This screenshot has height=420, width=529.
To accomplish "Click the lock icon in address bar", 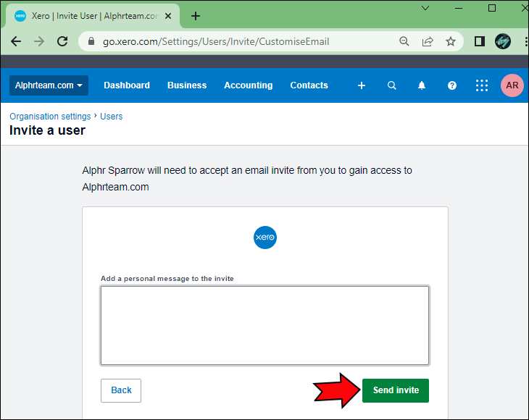I will click(91, 41).
